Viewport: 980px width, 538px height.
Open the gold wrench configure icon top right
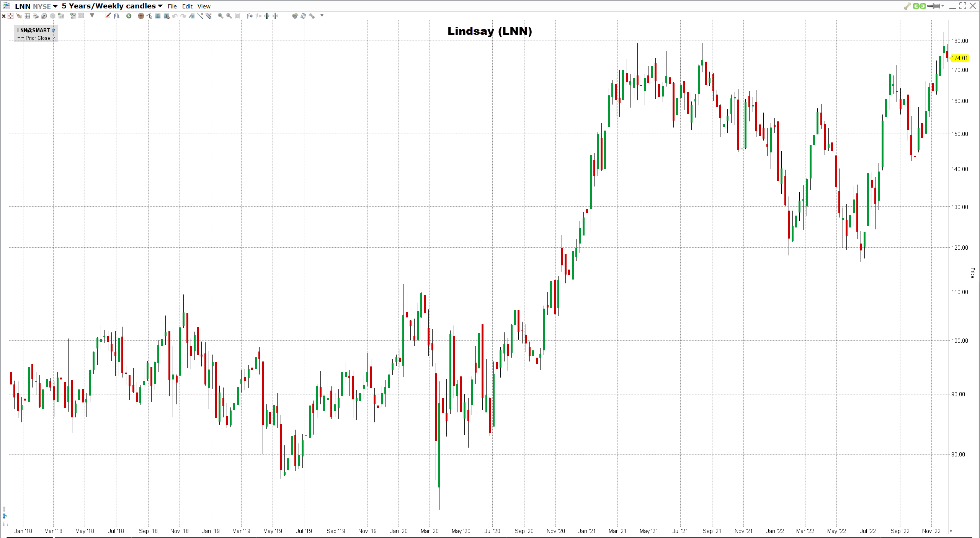(x=907, y=6)
